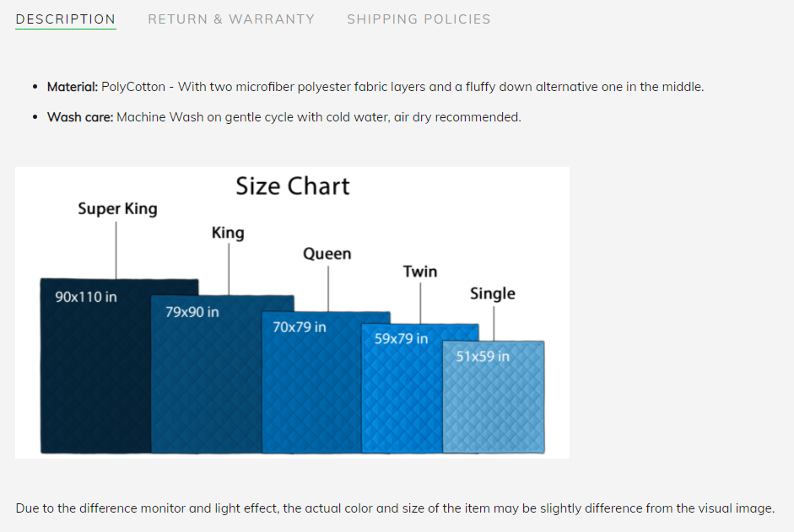Screen dimensions: 794x532
Task: Click the 51x59 in light blue swatch
Action: (x=494, y=397)
